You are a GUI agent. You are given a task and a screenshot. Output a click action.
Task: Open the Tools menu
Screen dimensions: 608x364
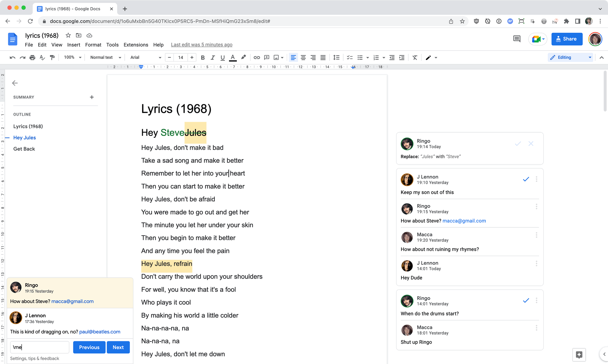[112, 45]
